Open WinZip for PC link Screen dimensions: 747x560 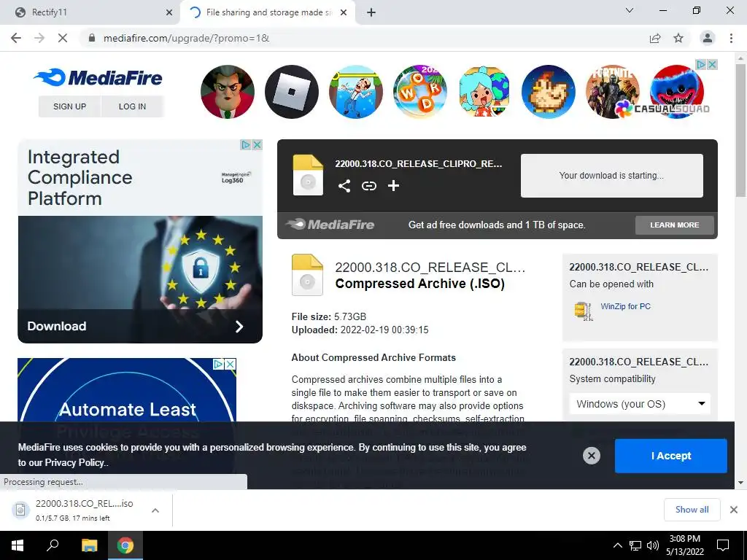625,306
